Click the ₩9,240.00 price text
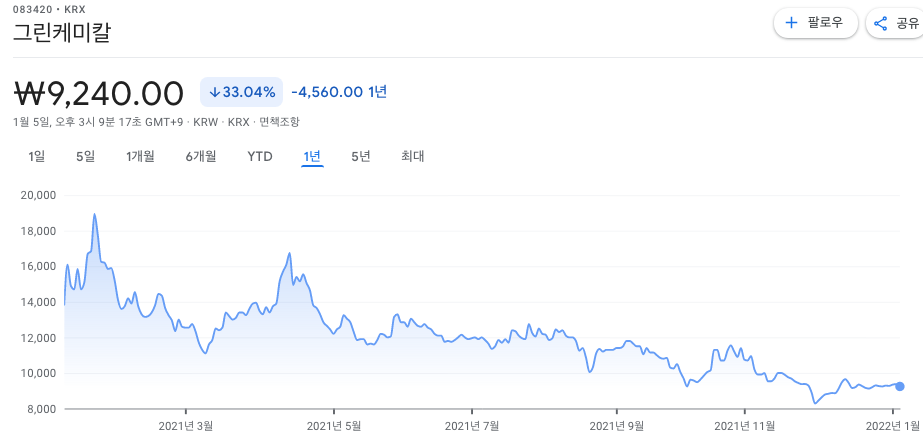 (x=99, y=93)
